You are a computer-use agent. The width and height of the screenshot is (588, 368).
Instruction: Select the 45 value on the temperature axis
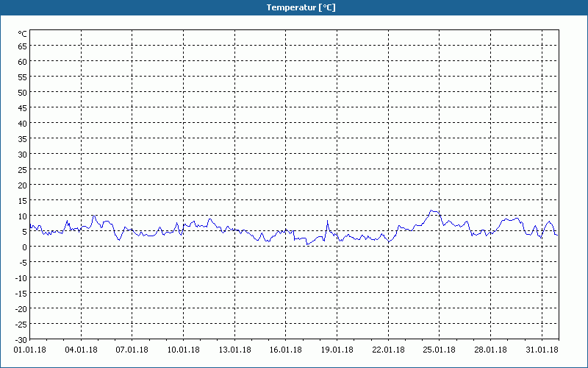pos(23,108)
